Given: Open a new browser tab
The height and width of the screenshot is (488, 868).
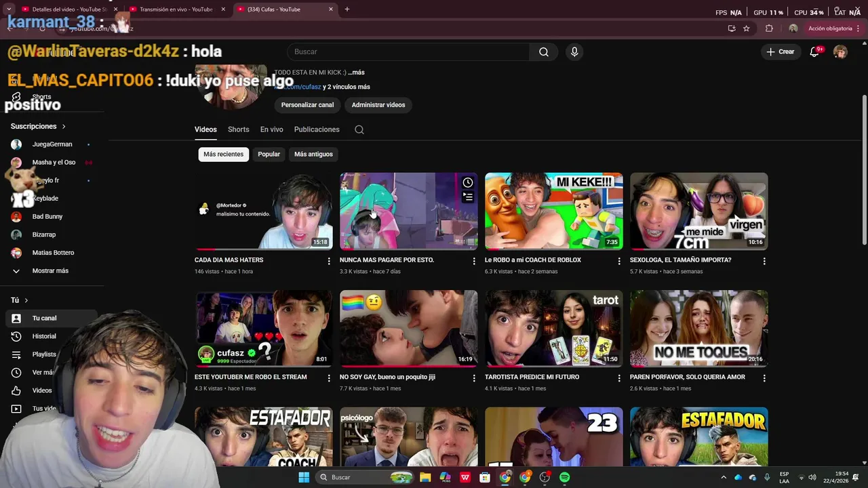Looking at the screenshot, I should coord(347,9).
